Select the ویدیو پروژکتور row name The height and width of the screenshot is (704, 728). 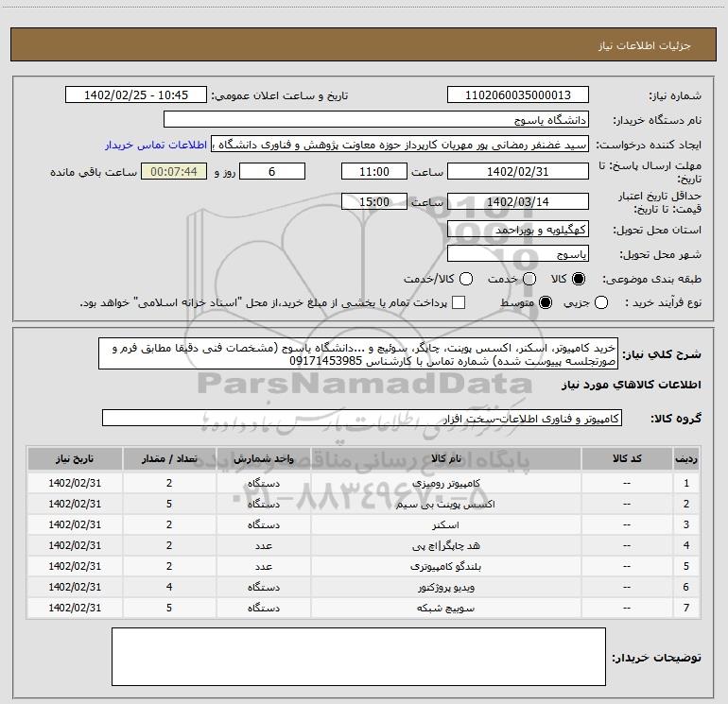(x=445, y=588)
